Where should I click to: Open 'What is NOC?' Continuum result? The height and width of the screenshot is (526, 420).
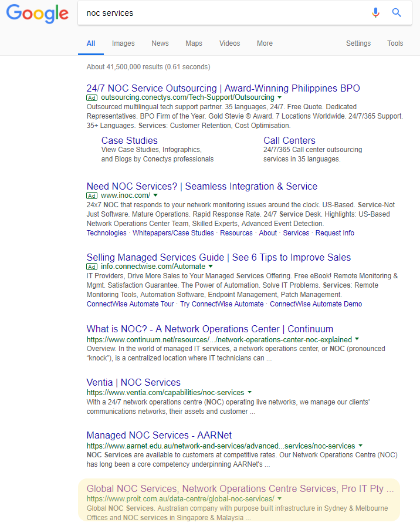coord(210,329)
